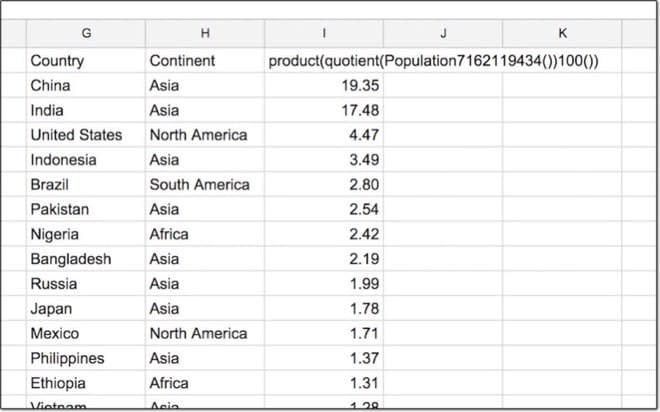This screenshot has width=660, height=412.
Task: Select the 1.78 value cell
Action: click(324, 309)
